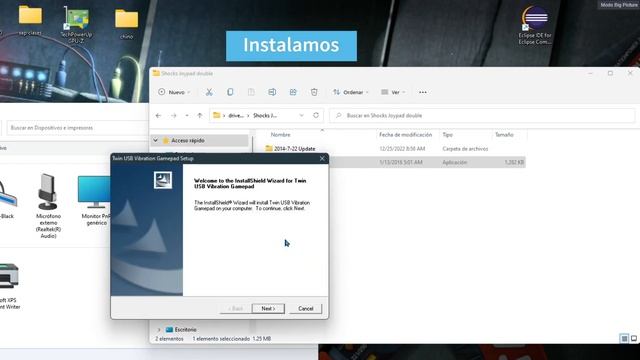This screenshot has height=360, width=640.
Task: Select the XPS Document Writer printer
Action: pyautogui.click(x=9, y=287)
